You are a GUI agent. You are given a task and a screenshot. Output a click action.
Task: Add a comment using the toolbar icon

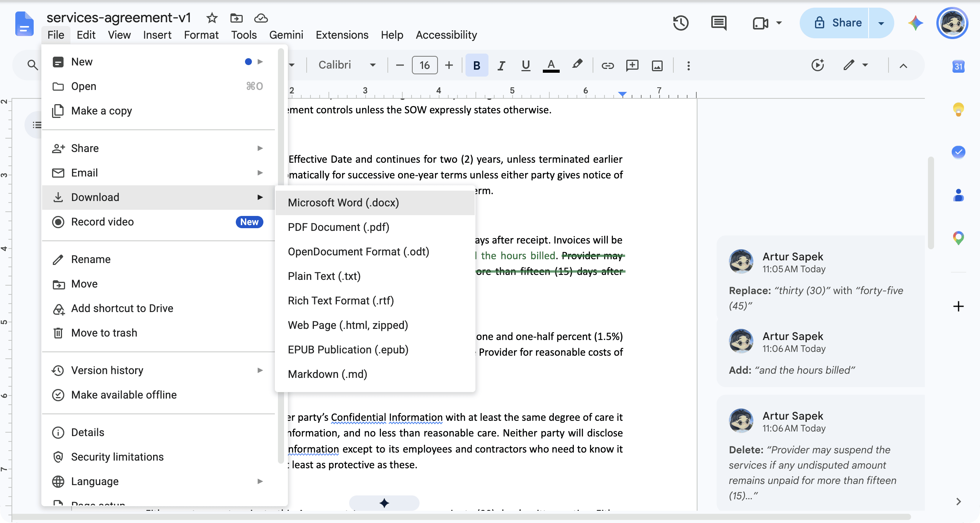point(632,65)
